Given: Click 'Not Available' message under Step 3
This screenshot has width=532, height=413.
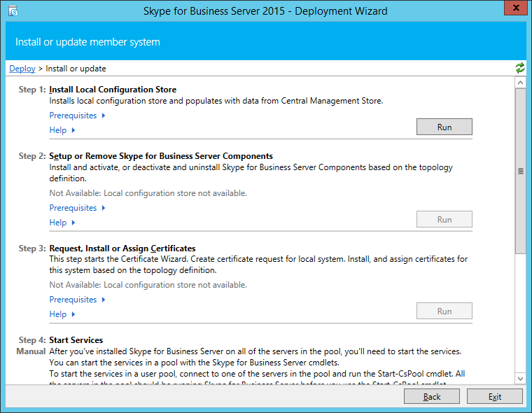Looking at the screenshot, I should (148, 285).
